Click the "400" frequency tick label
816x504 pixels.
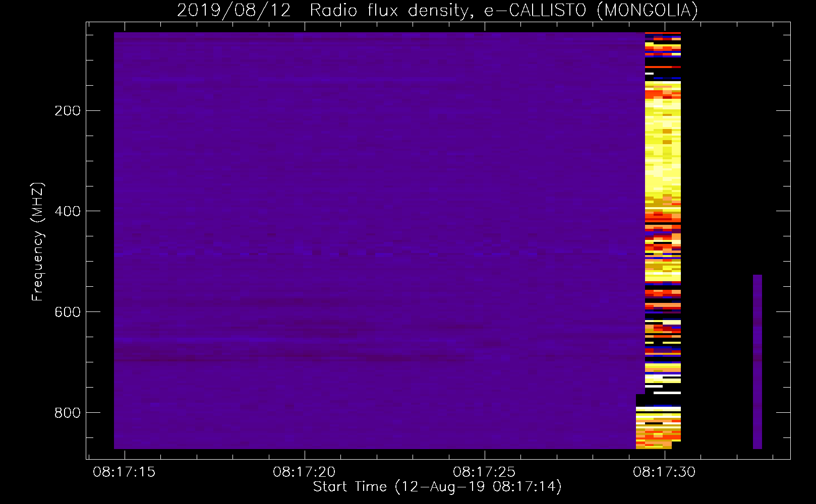pyautogui.click(x=68, y=211)
